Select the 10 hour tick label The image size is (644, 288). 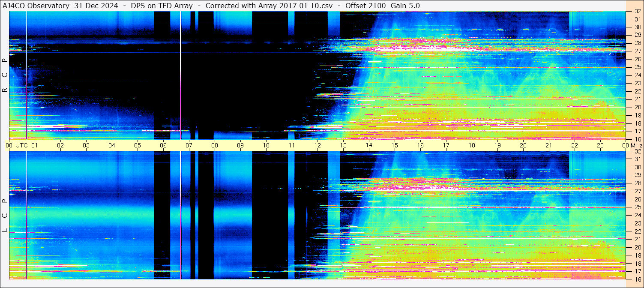coord(266,145)
